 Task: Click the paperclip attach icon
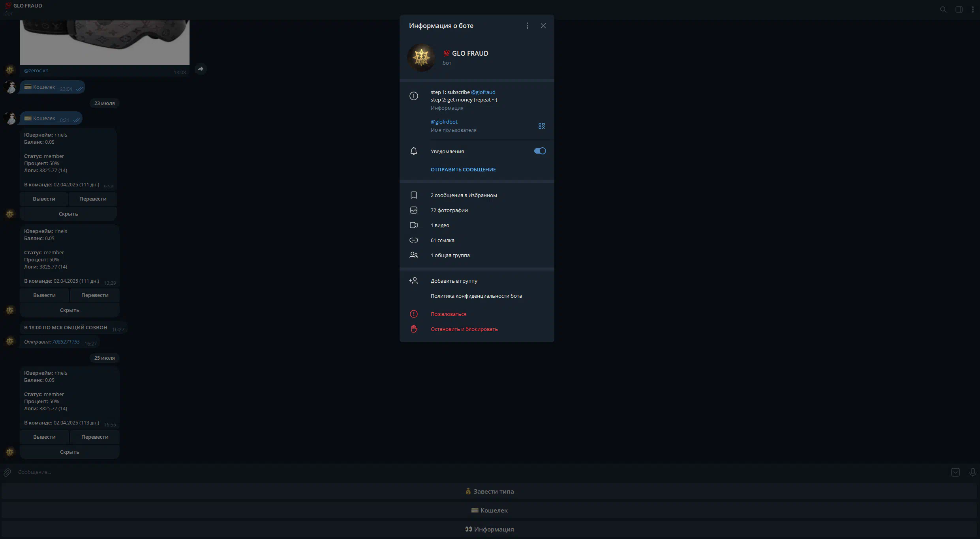pos(7,472)
